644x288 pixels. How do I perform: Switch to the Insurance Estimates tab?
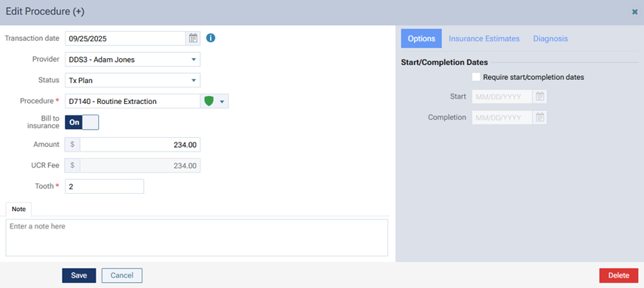(484, 38)
